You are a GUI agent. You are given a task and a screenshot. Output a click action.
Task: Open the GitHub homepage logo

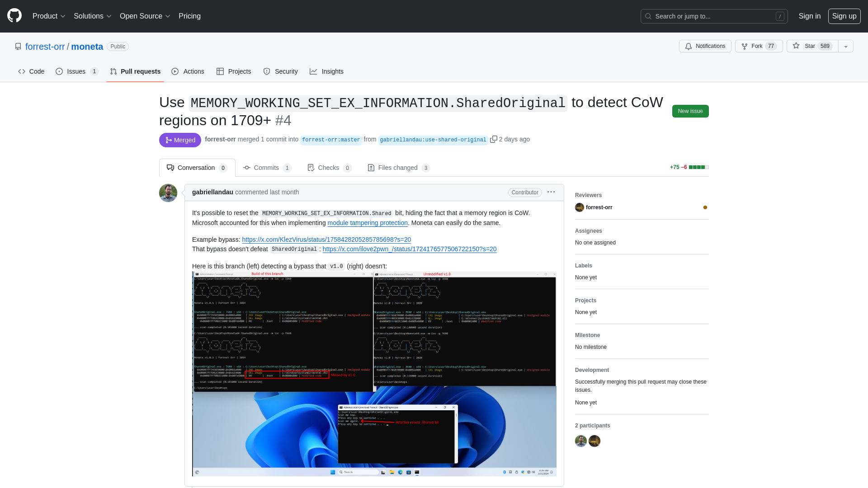coord(14,16)
